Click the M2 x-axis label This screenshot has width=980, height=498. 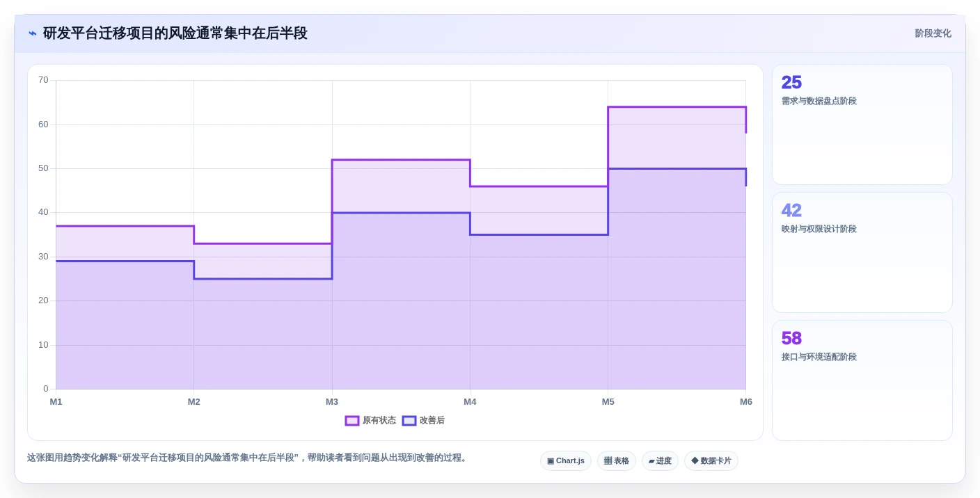point(194,402)
